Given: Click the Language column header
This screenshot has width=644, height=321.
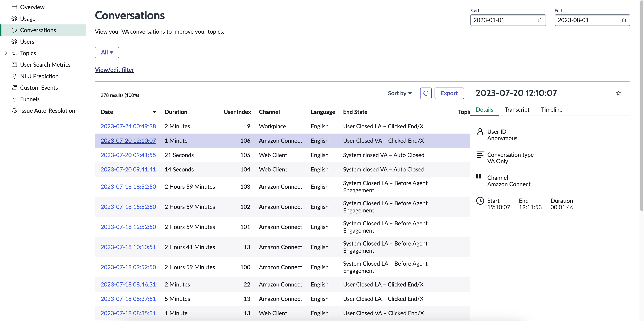Looking at the screenshot, I should coord(323,112).
